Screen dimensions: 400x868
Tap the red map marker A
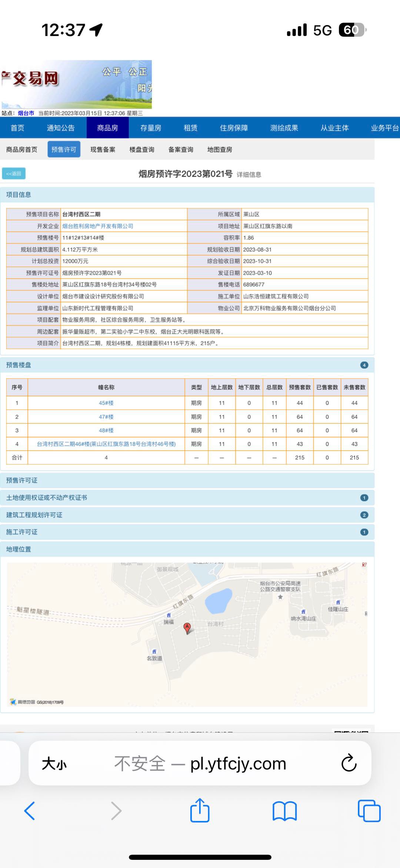coord(187,628)
